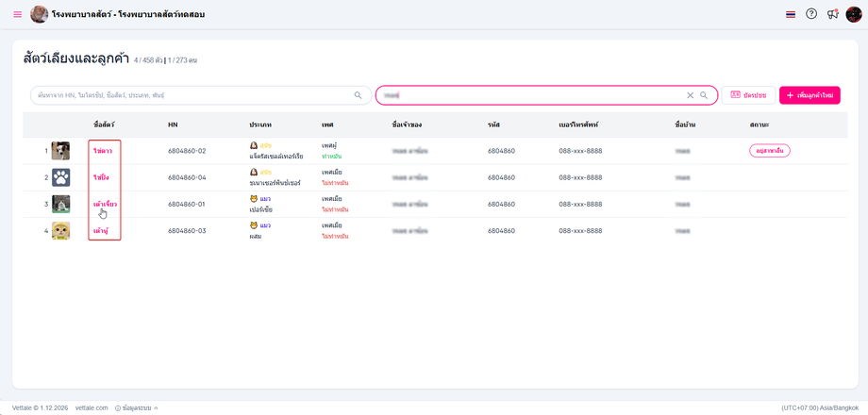The height and width of the screenshot is (415, 868).
Task: Expand ข้อมูลระบบ system info in footer
Action: click(x=136, y=407)
